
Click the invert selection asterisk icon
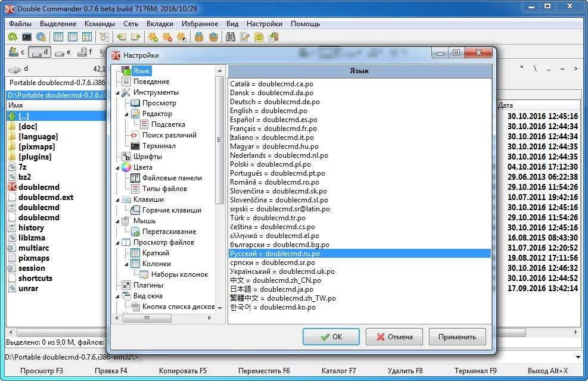182,37
